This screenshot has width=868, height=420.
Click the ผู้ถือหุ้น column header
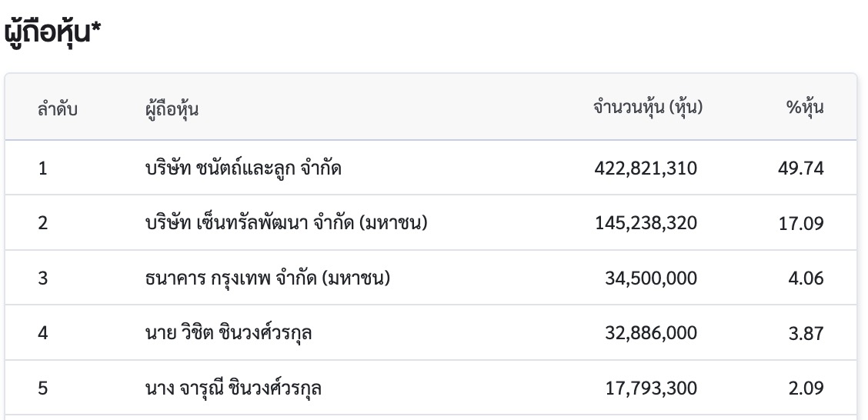(x=171, y=108)
